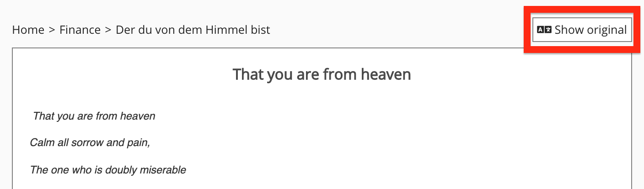
Task: Click the word original on the button
Action: [x=606, y=30]
